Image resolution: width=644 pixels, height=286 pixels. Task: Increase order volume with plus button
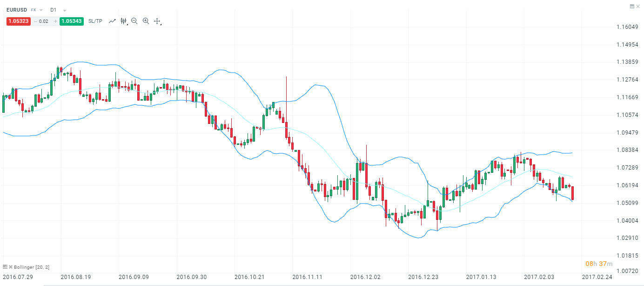55,21
